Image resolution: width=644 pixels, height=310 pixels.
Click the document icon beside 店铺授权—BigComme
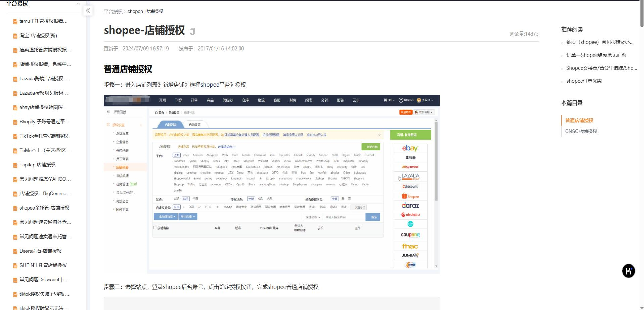[x=15, y=194]
